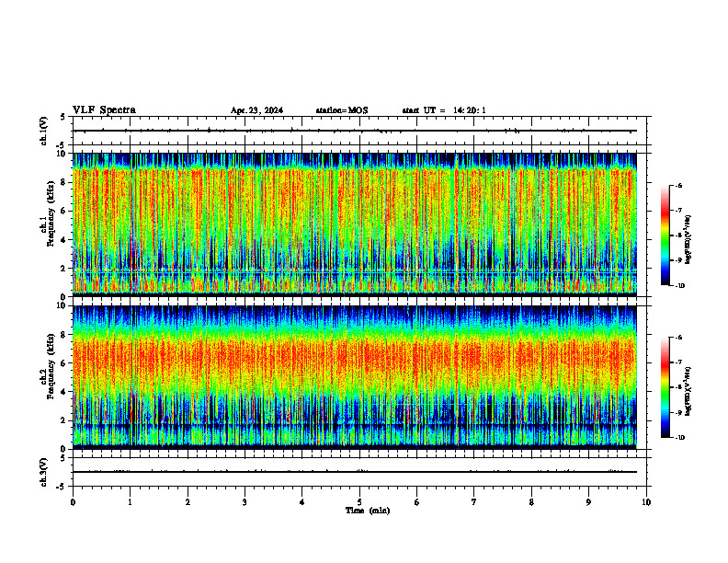Select the date text "Apr. 23, 2024"
Screen dimensions: 728x563
[x=256, y=110]
